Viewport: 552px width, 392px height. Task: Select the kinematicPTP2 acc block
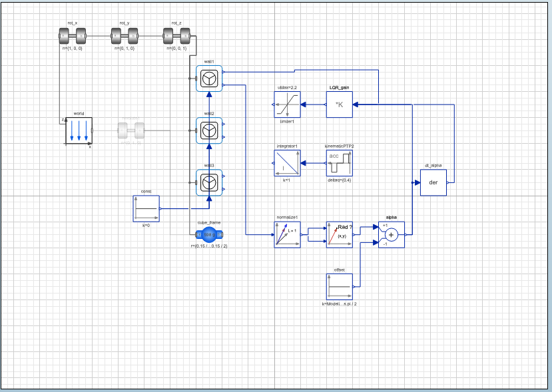(x=340, y=163)
